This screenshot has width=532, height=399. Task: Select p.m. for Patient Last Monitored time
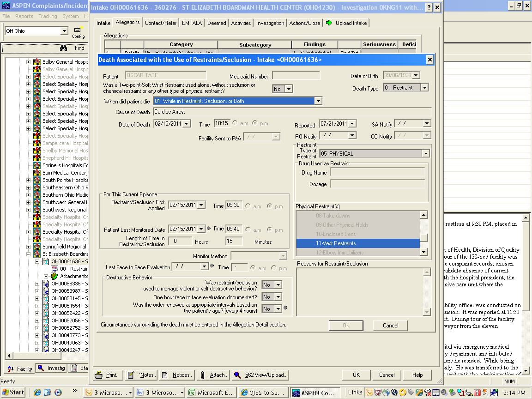click(269, 230)
